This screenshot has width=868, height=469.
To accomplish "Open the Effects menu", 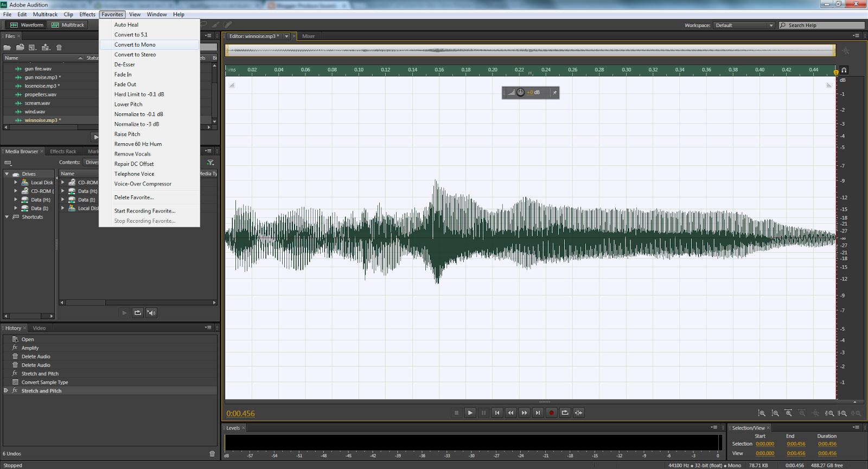I will [x=87, y=15].
